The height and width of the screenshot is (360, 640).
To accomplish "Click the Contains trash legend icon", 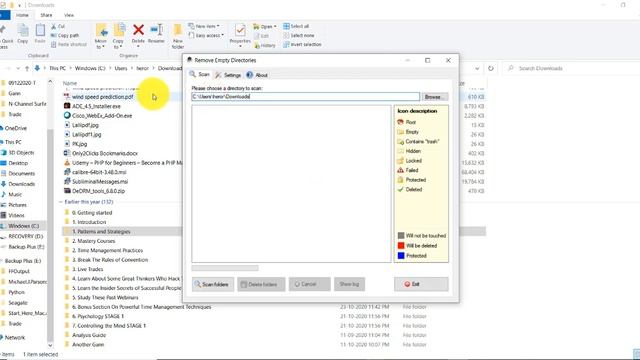I will tap(400, 142).
